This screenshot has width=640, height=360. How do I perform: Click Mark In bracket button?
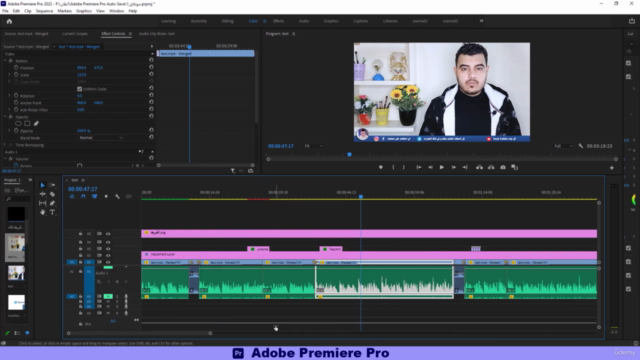point(393,167)
